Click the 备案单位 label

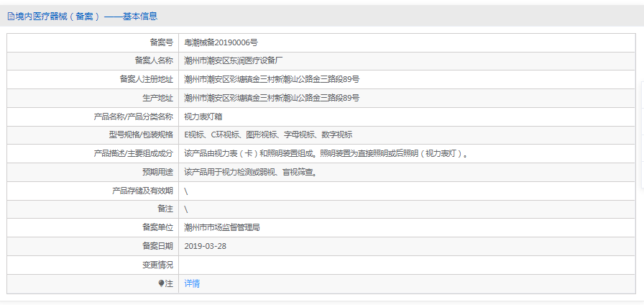[x=157, y=228]
